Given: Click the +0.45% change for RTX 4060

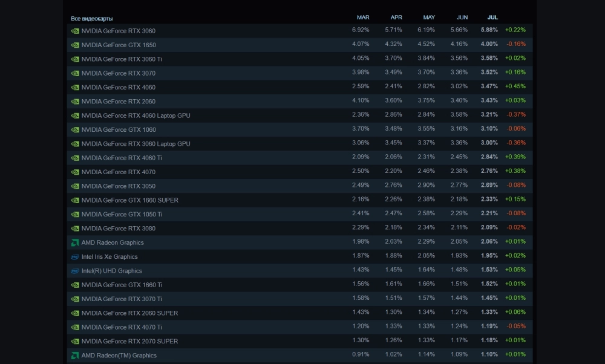Looking at the screenshot, I should click(x=515, y=86).
